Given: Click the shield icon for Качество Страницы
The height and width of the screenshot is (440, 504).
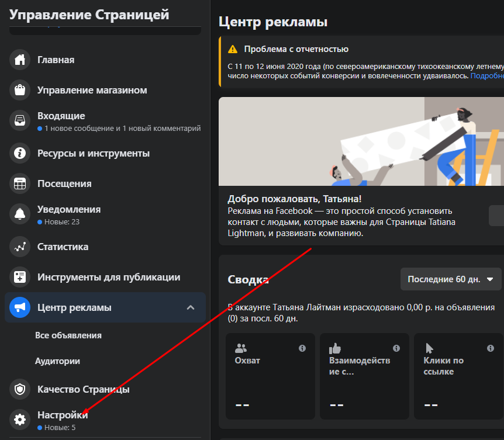Looking at the screenshot, I should [x=20, y=389].
